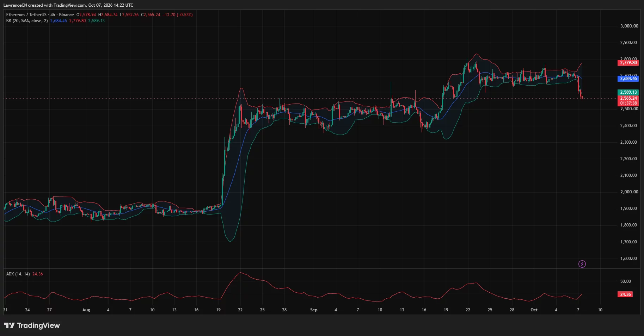Click the O2,578.94 open value in legend
Screen dimensions: 644x336
click(x=86, y=15)
